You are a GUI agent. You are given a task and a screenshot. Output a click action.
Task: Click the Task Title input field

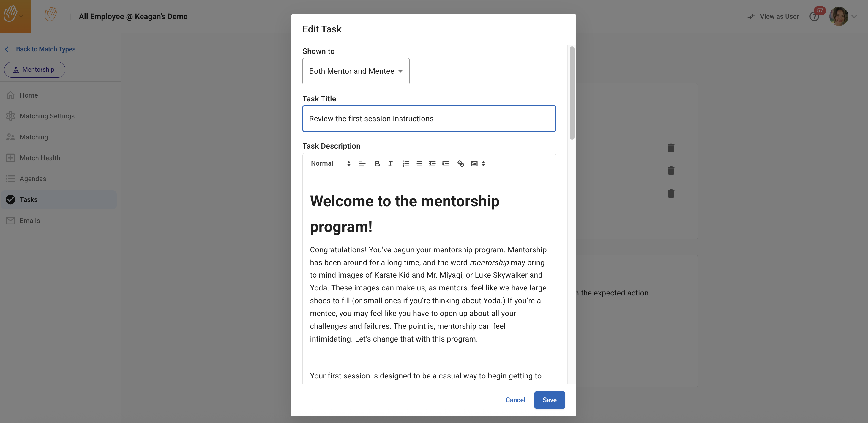point(429,119)
